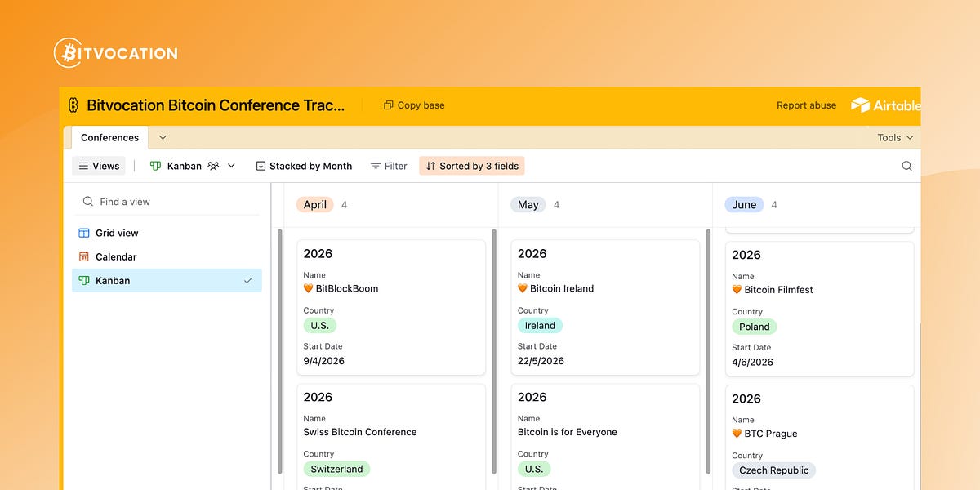980x490 pixels.
Task: Click the Bitcoin base icon beside title
Action: (73, 105)
